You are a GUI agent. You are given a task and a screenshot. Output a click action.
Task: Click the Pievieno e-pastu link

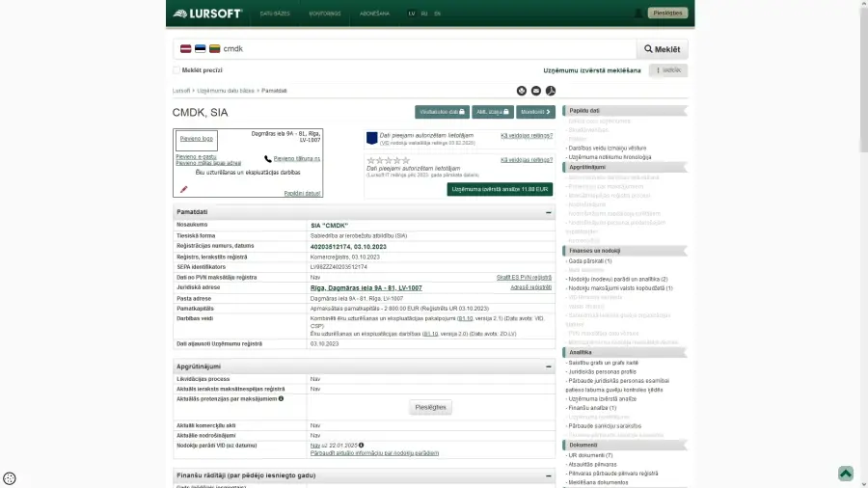(x=196, y=157)
